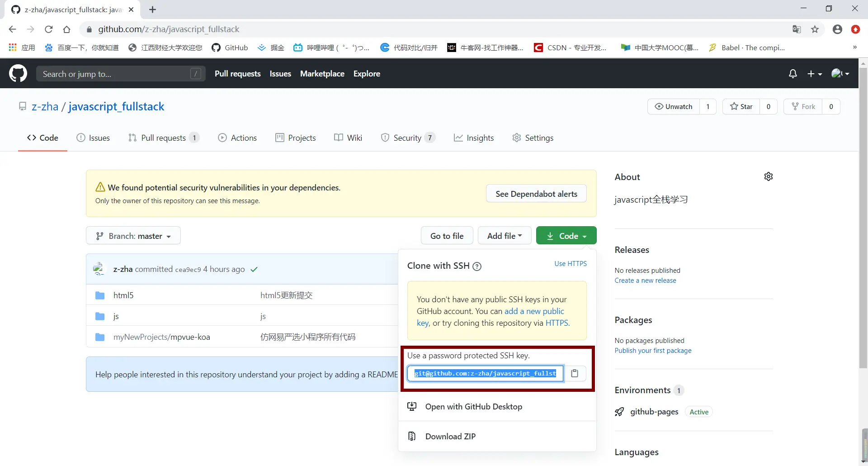The image size is (868, 466).
Task: Click Create a new release link
Action: [x=646, y=281]
